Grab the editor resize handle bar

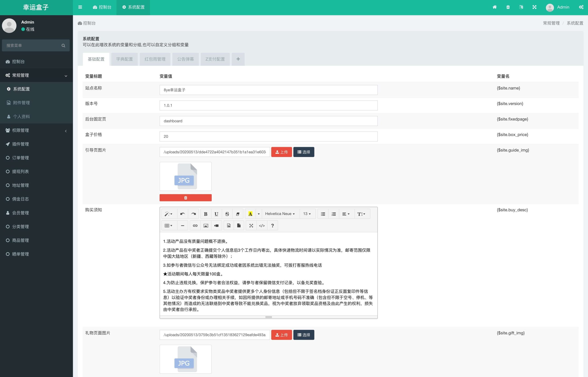[268, 317]
